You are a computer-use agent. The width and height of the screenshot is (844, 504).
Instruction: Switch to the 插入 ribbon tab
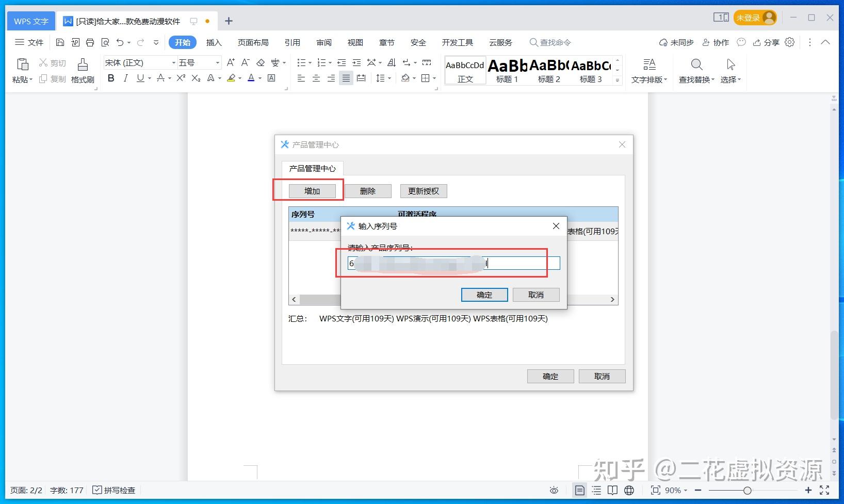pyautogui.click(x=214, y=42)
